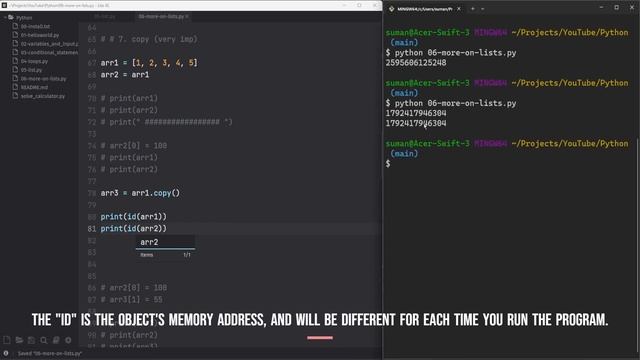This screenshot has height=360, width=640.
Task: Click the first 'python 06-more-on-lists.py' terminal command
Action: [x=456, y=53]
